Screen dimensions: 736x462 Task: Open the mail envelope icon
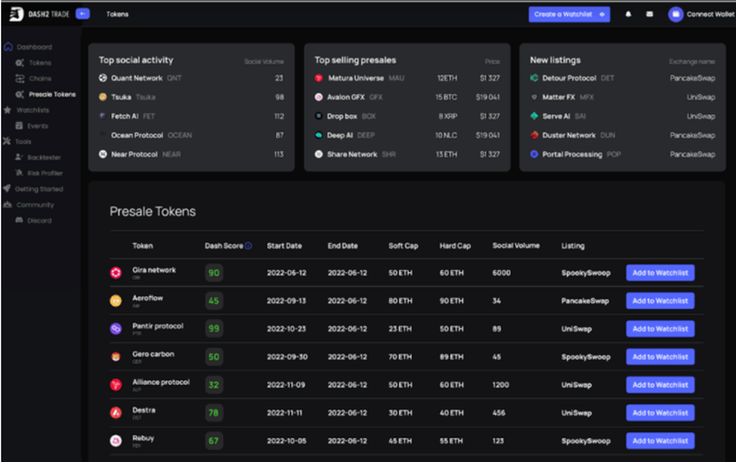pyautogui.click(x=650, y=14)
